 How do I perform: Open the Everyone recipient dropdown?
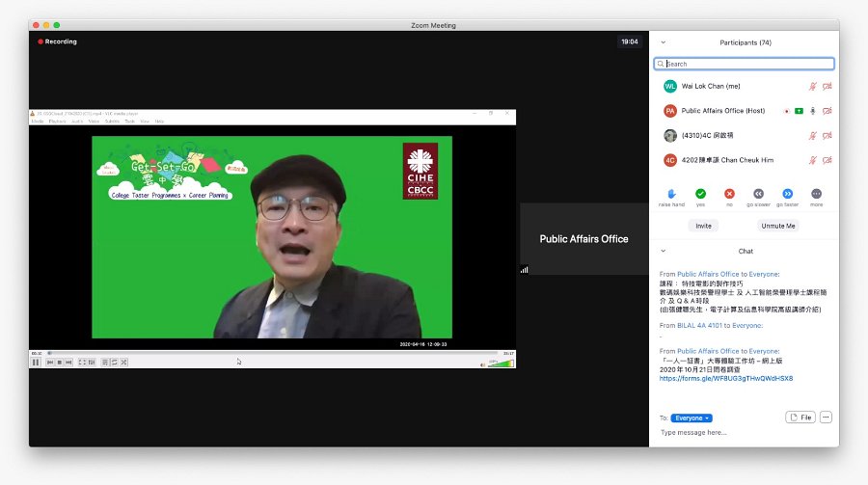[692, 418]
